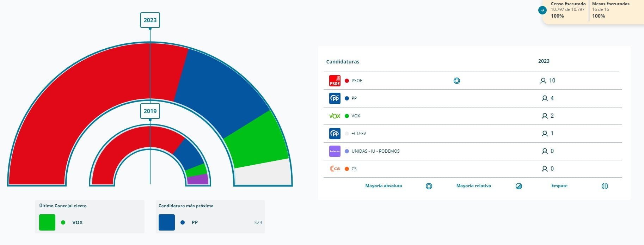Click the Empate legend icon
Screen dimensions: 644x245
pos(605,186)
